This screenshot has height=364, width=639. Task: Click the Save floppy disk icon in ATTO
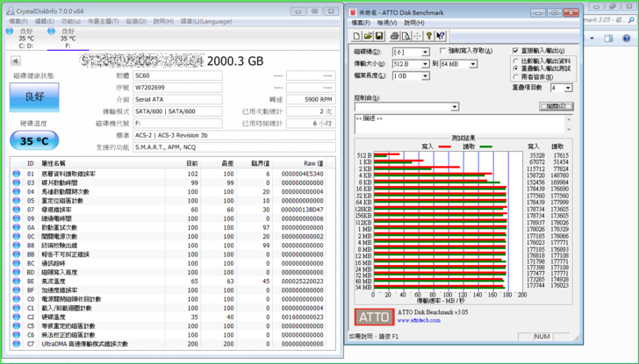[x=378, y=36]
